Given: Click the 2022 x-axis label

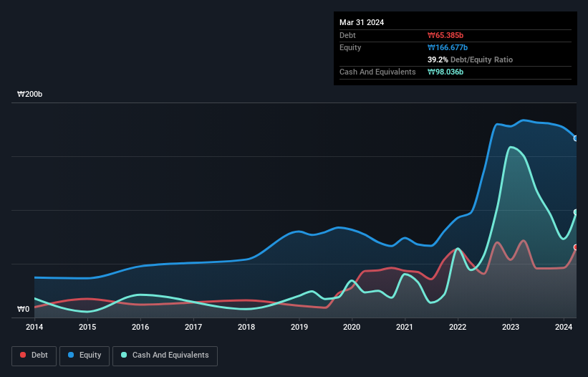Looking at the screenshot, I should [x=458, y=327].
